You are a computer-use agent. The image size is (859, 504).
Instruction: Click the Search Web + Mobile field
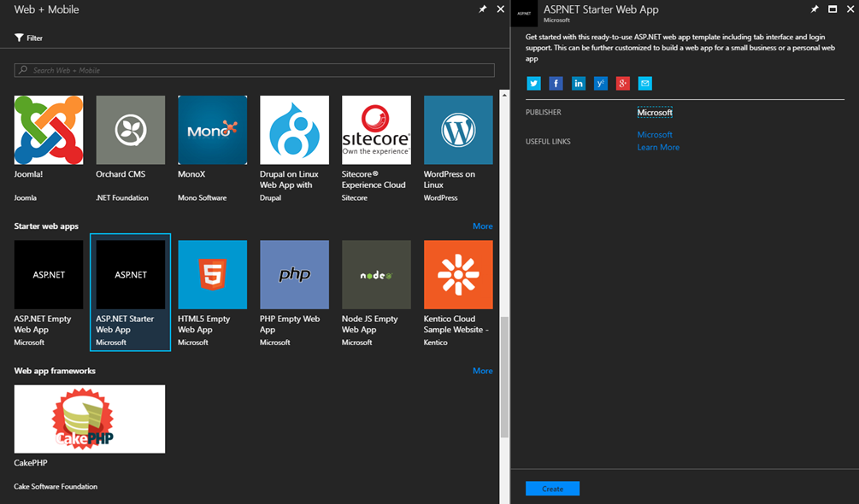click(x=254, y=70)
